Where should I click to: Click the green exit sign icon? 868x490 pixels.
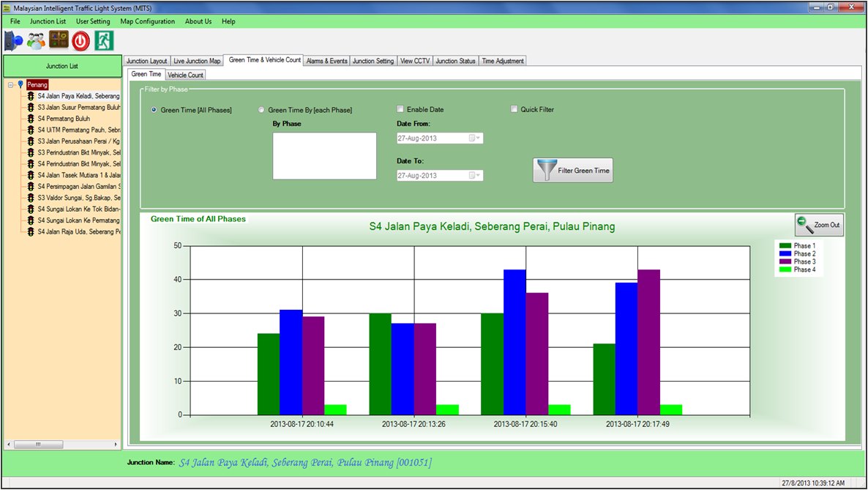click(104, 41)
